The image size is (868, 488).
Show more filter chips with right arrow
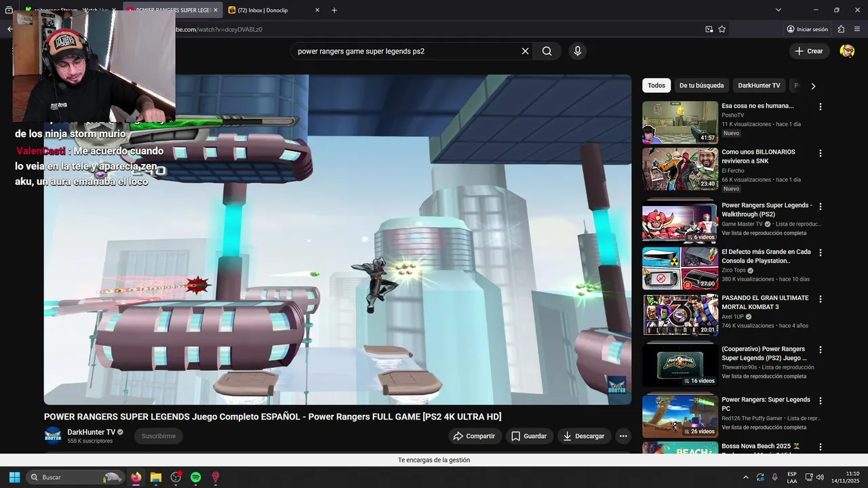[x=813, y=86]
